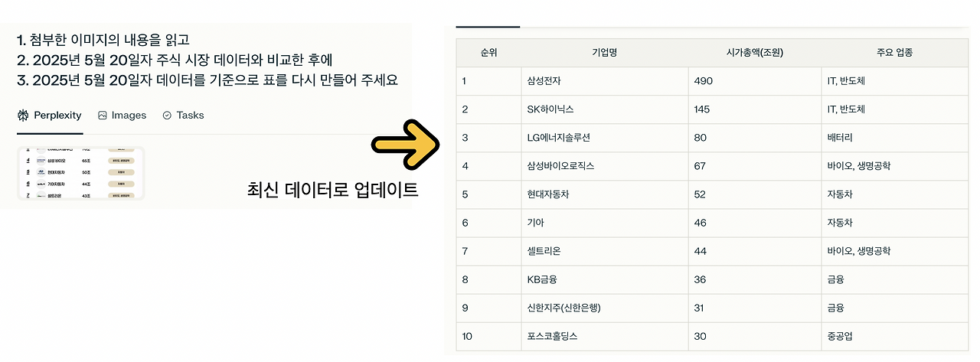Click the Images picture icon

coord(103,116)
